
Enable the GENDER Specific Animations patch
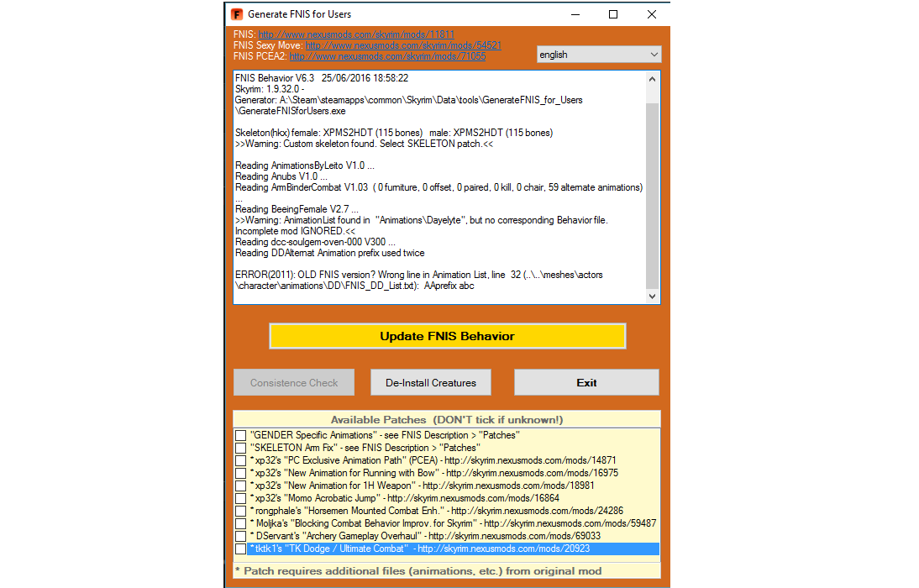(x=241, y=435)
